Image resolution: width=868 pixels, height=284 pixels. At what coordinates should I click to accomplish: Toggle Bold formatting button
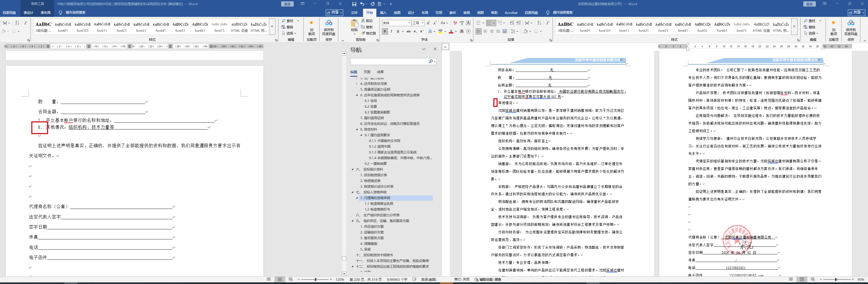pyautogui.click(x=385, y=31)
